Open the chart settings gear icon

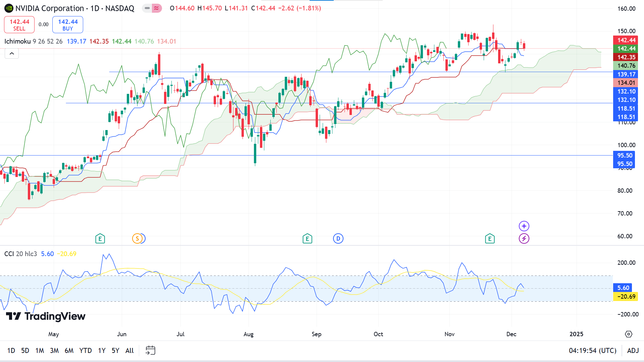(629, 334)
